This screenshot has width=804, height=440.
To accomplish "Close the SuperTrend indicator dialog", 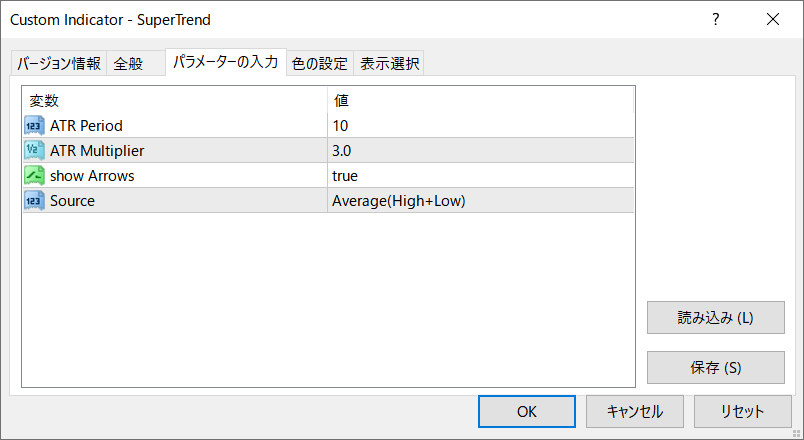I will point(772,19).
